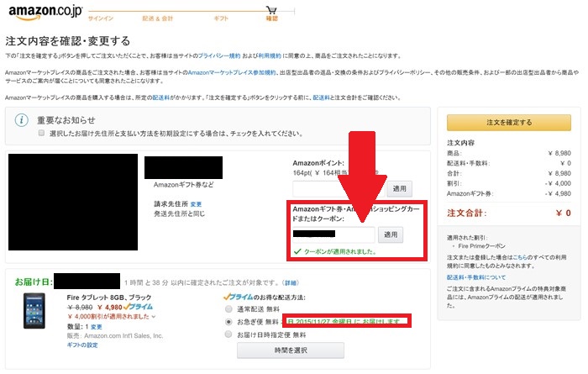Open 配送料・手数料について link

[x=476, y=277]
